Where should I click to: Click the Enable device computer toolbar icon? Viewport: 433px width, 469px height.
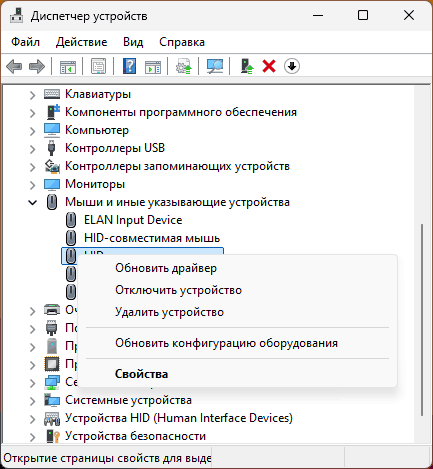[x=247, y=66]
